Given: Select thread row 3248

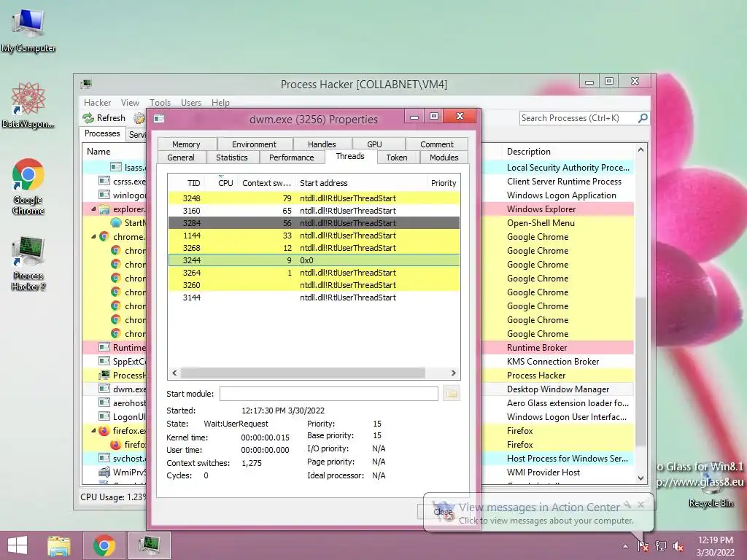Looking at the screenshot, I should coord(314,198).
